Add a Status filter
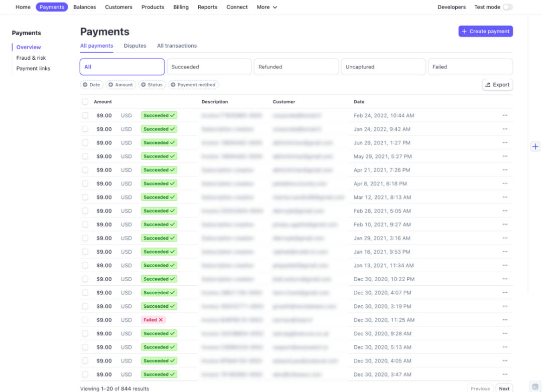This screenshot has width=542, height=392. [152, 85]
